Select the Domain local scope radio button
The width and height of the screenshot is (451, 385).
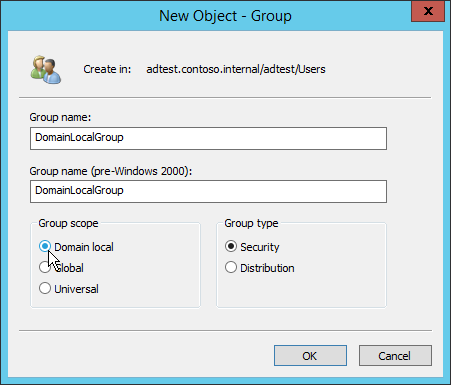tap(45, 247)
